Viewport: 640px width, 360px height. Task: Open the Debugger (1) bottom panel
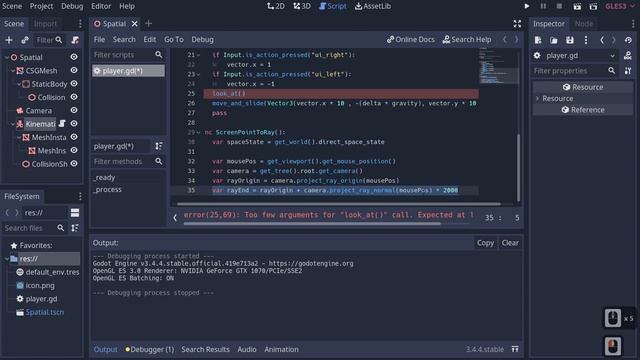tap(150, 349)
